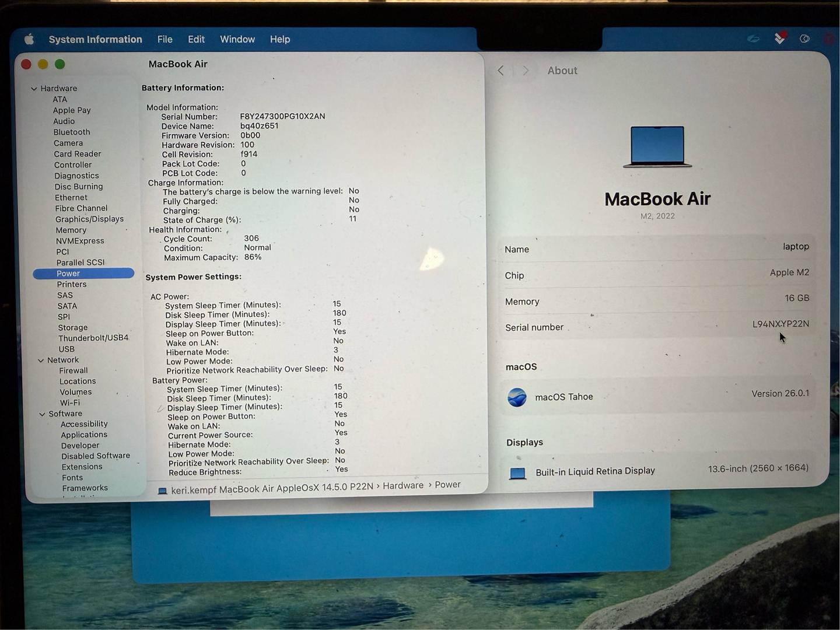Click the Cycle Count value 306
This screenshot has height=630, width=840.
pyautogui.click(x=251, y=239)
